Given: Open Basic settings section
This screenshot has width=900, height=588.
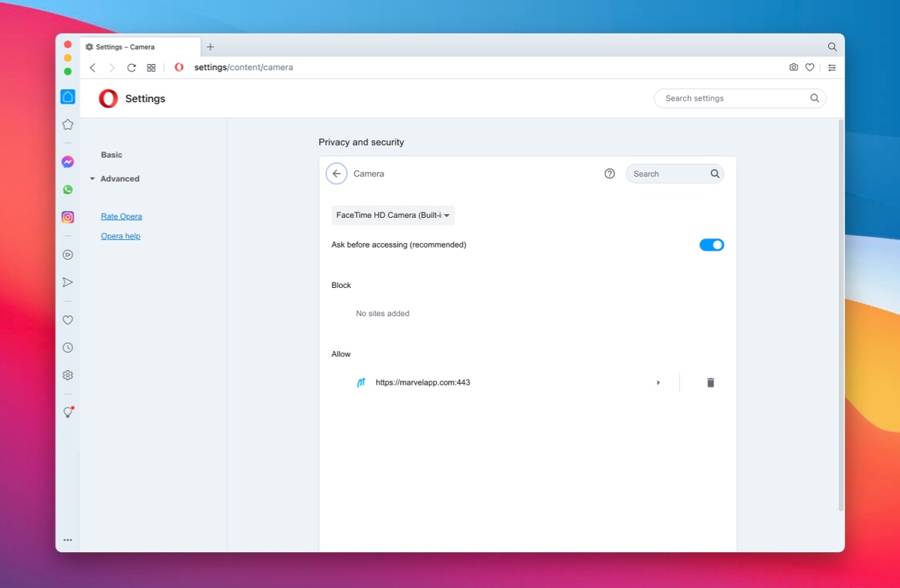Looking at the screenshot, I should click(x=111, y=155).
